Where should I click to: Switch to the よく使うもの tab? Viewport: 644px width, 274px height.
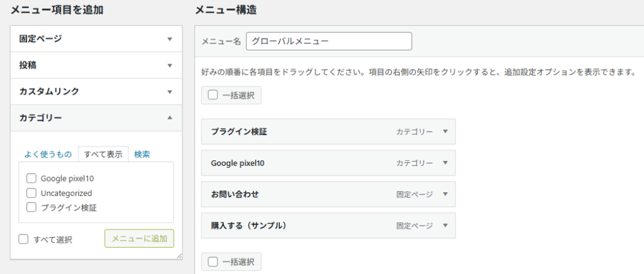click(x=48, y=155)
